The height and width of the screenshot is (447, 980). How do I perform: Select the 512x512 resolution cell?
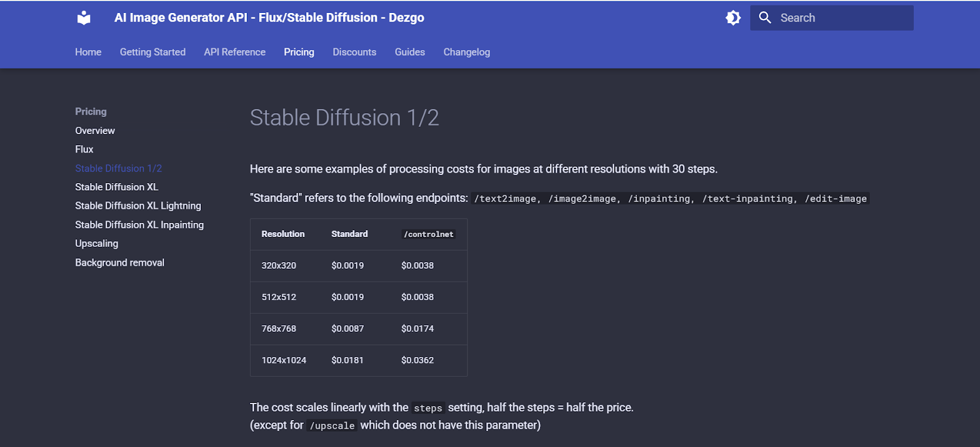(x=279, y=297)
